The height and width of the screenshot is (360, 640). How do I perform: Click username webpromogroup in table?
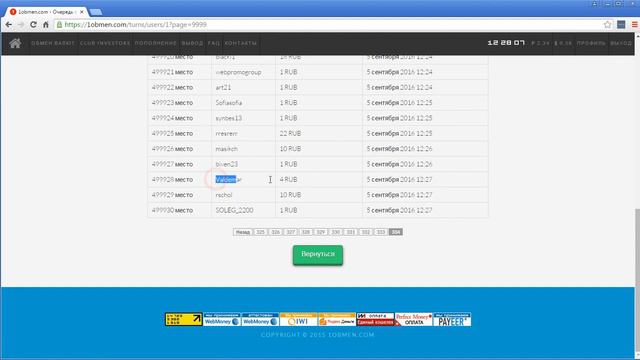pyautogui.click(x=238, y=72)
